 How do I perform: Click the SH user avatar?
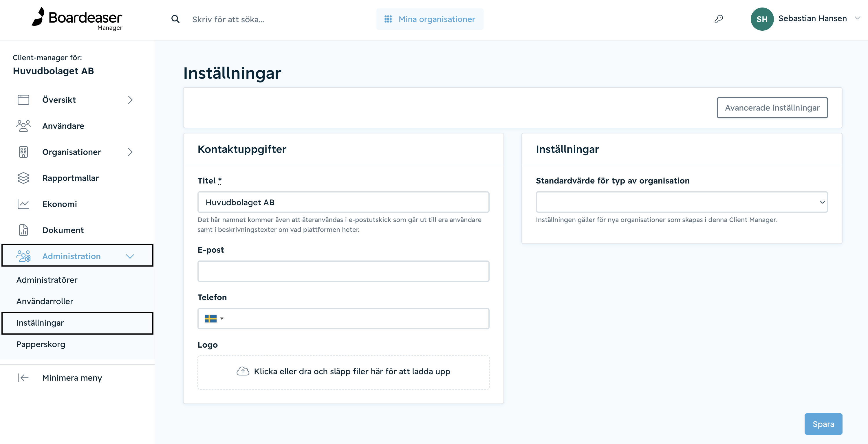[x=762, y=19]
